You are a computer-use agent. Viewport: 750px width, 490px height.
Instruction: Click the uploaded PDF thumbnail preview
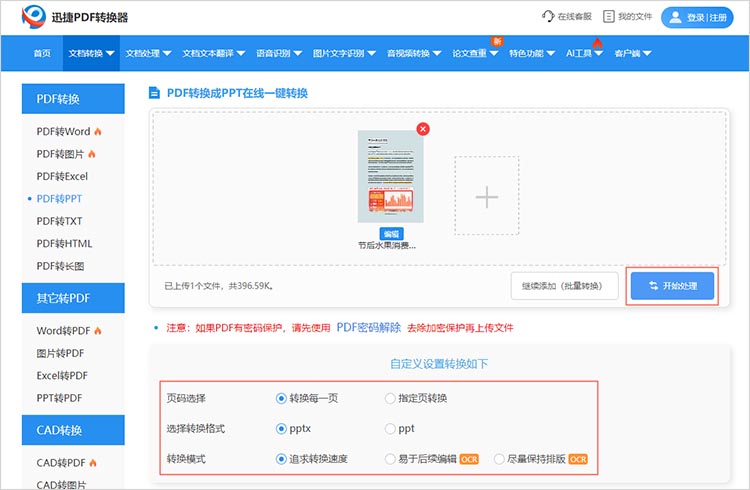(x=391, y=176)
